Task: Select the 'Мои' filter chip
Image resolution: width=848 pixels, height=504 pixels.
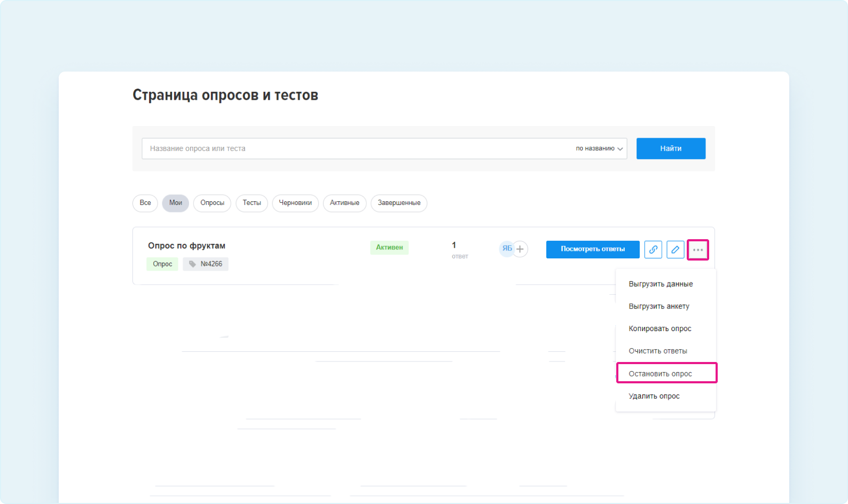Action: tap(176, 203)
